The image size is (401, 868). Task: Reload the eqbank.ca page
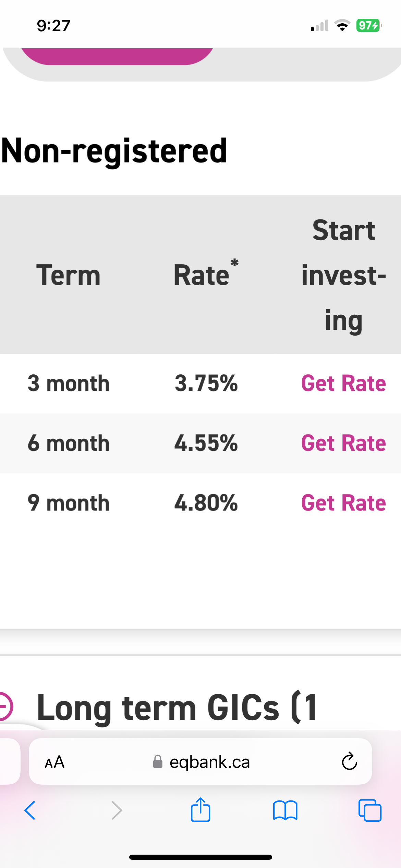[349, 761]
